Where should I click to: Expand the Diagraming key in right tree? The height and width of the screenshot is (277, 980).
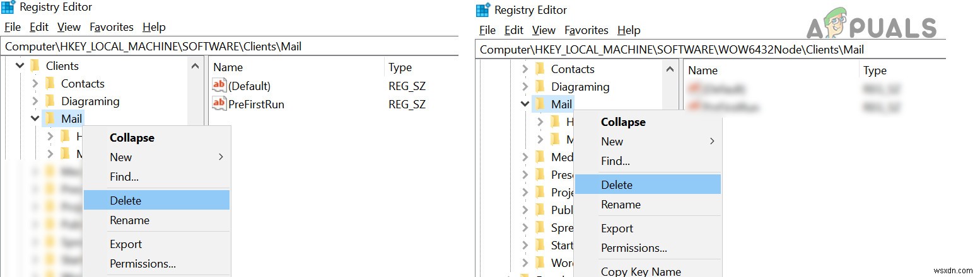pyautogui.click(x=525, y=87)
